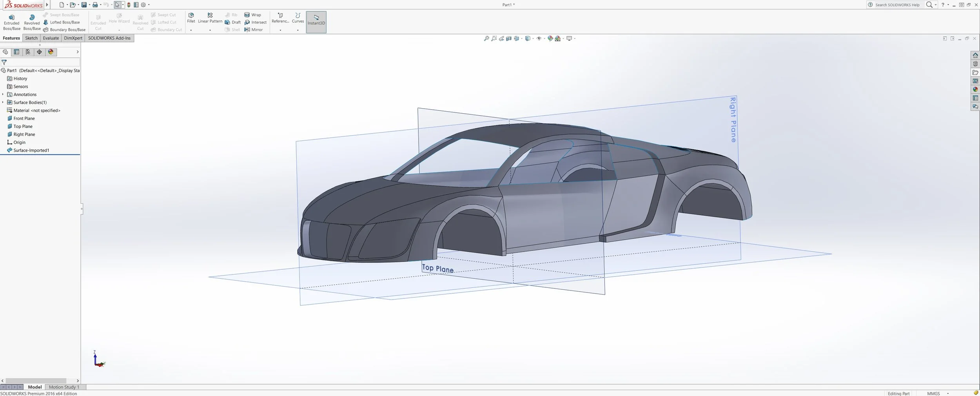
Task: Click the FeatureManager design tree tab icon
Action: pyautogui.click(x=5, y=52)
